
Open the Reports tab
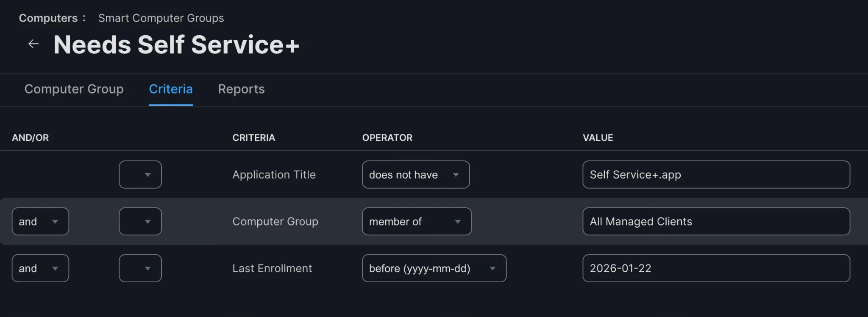tap(241, 89)
